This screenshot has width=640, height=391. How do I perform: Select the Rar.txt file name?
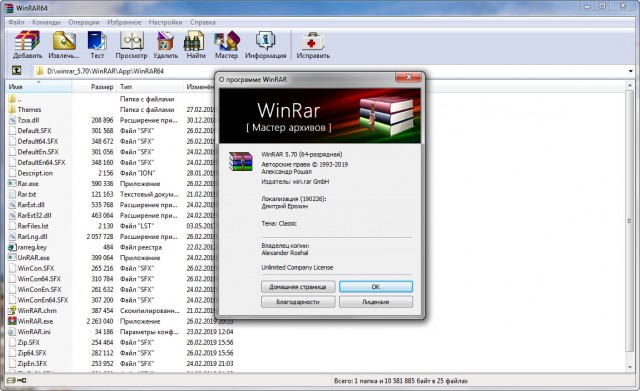tap(27, 194)
